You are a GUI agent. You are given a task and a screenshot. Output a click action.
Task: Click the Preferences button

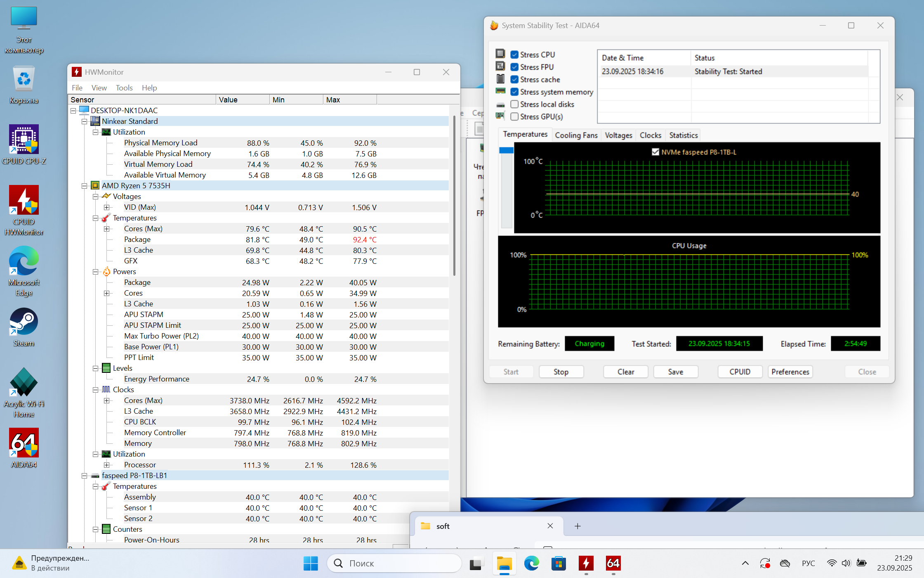point(790,372)
